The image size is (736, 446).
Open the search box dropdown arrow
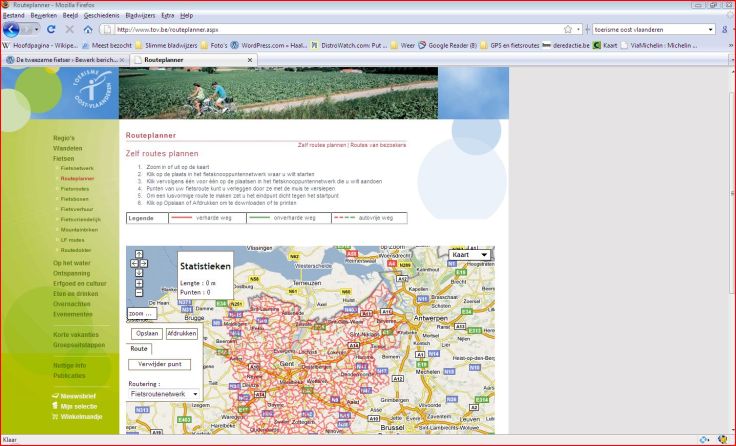click(711, 29)
